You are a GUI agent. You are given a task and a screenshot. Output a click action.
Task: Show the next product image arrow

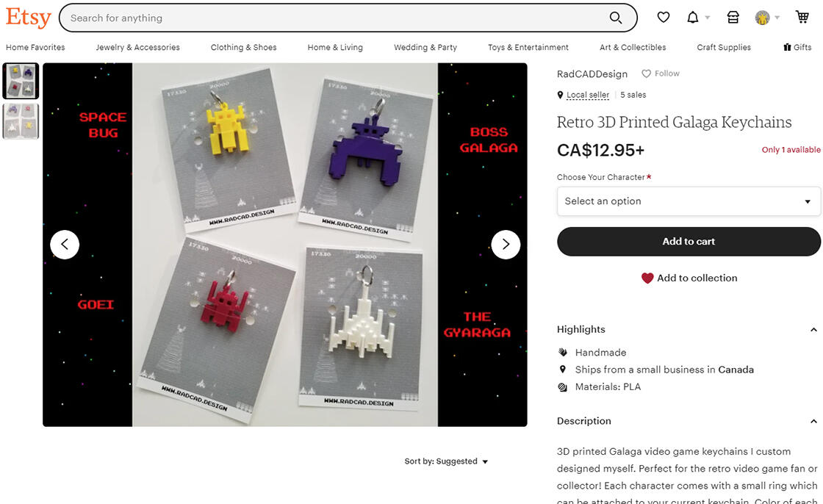[506, 245]
